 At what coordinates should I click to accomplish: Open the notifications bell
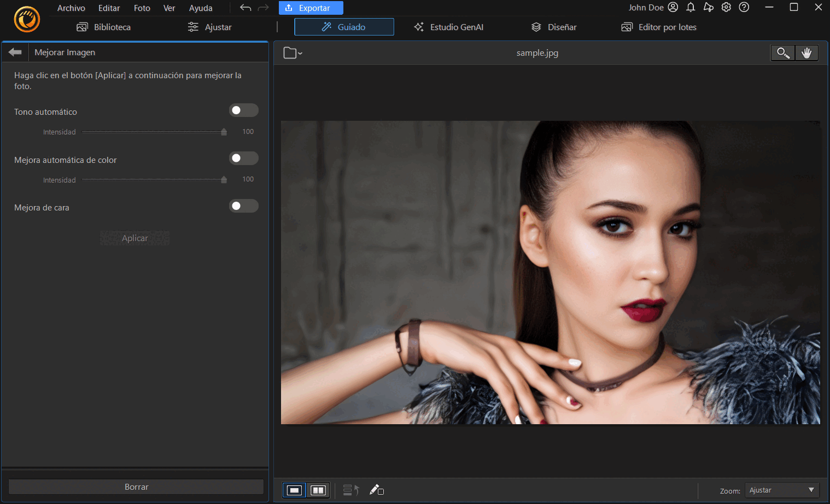[691, 8]
